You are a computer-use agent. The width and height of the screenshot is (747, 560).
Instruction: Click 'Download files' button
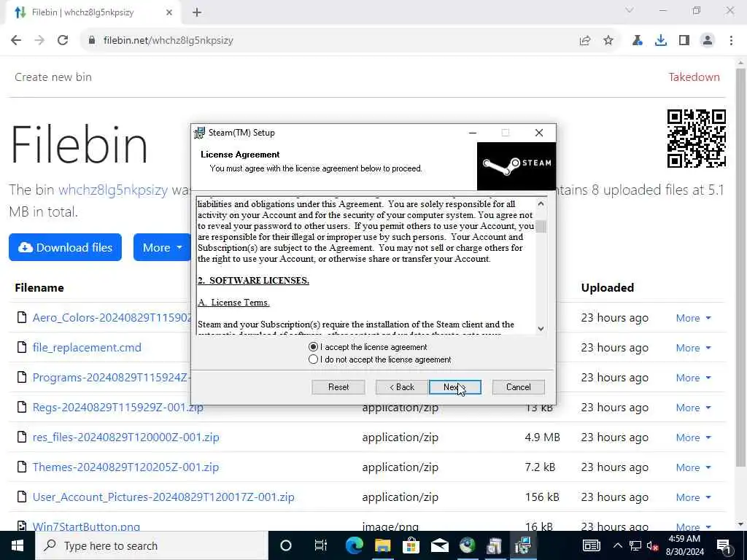click(65, 247)
